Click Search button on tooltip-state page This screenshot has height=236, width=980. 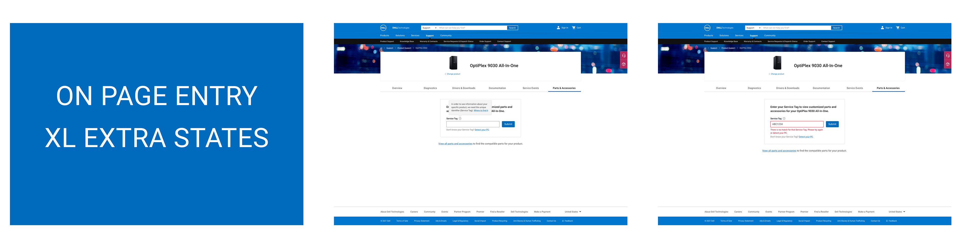pos(512,28)
